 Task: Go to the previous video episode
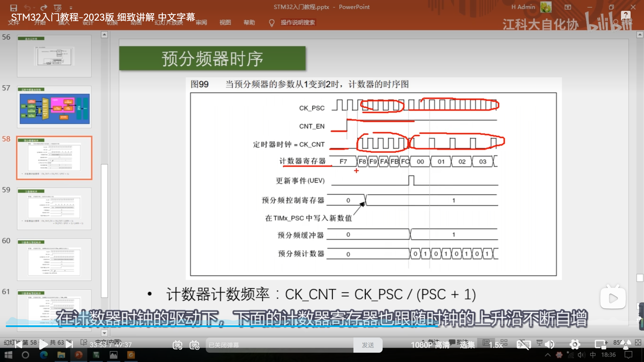19,345
